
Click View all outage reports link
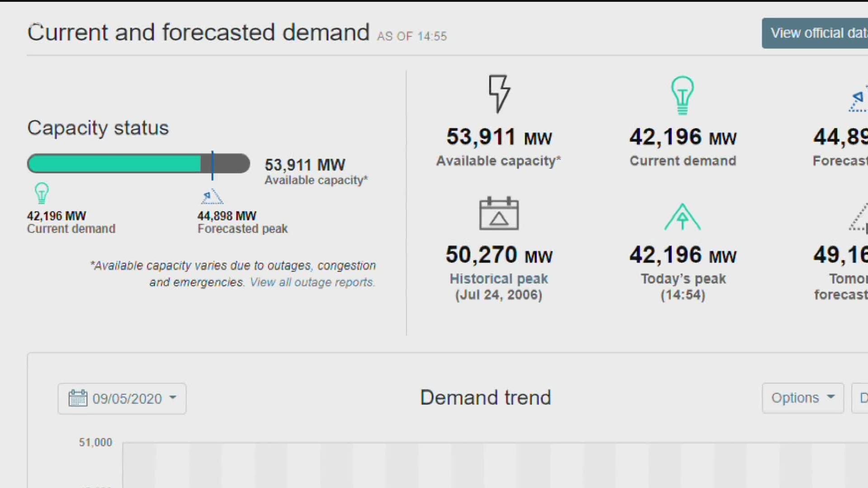coord(312,282)
